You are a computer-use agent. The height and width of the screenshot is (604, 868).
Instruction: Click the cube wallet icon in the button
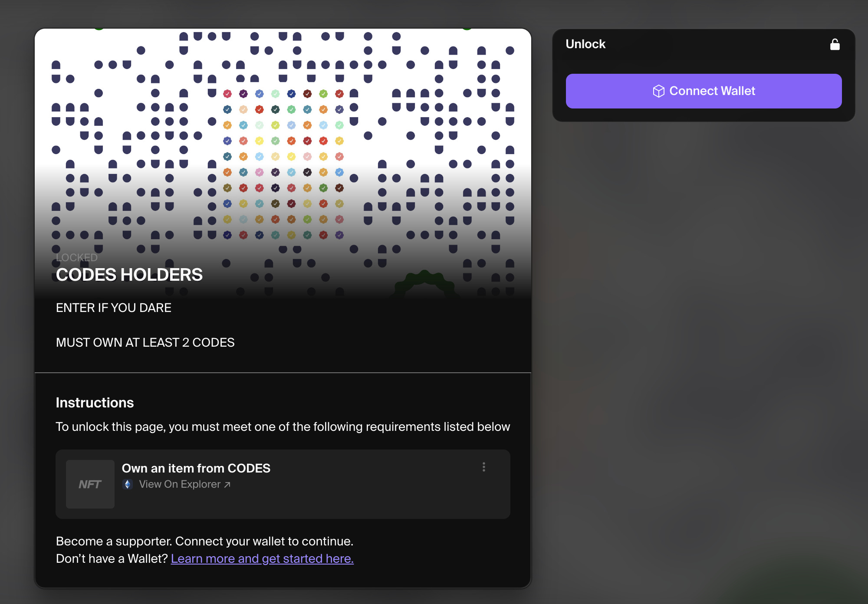pos(658,91)
